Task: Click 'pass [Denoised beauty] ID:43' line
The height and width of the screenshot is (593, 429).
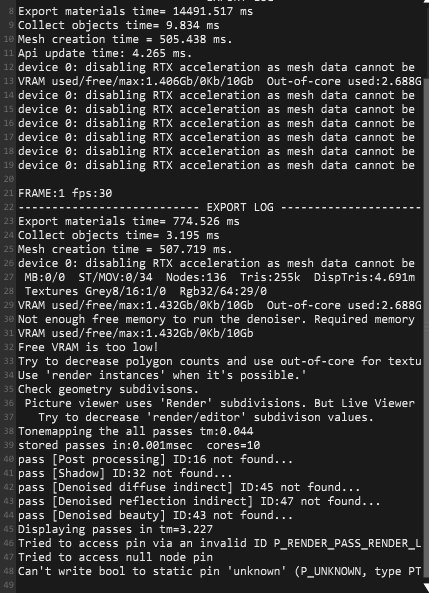Action: (155, 515)
